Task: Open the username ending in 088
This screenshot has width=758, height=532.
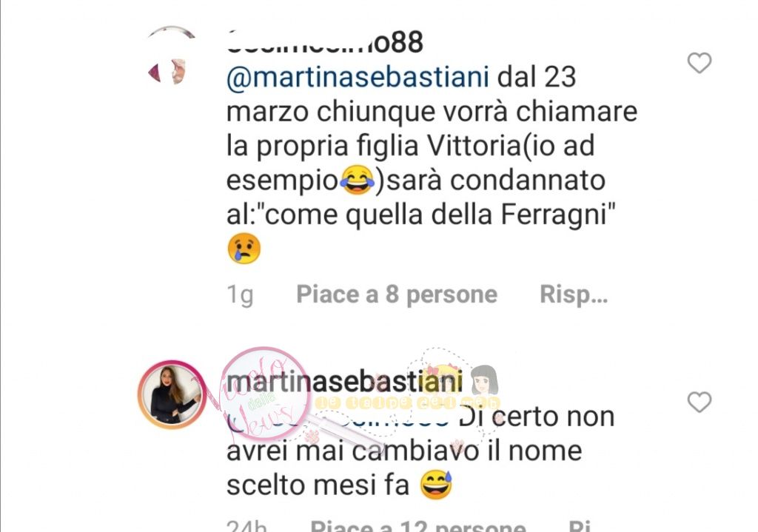Action: tap(325, 42)
